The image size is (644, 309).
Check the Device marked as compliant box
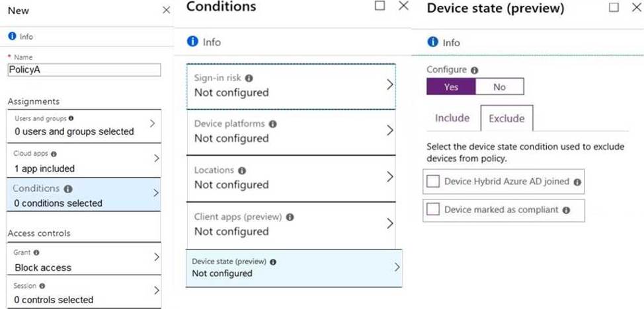[433, 210]
